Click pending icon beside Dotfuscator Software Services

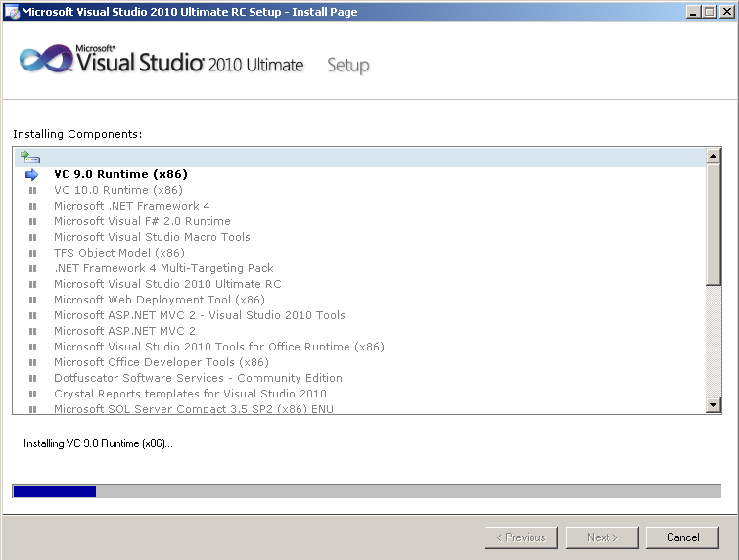tap(32, 378)
